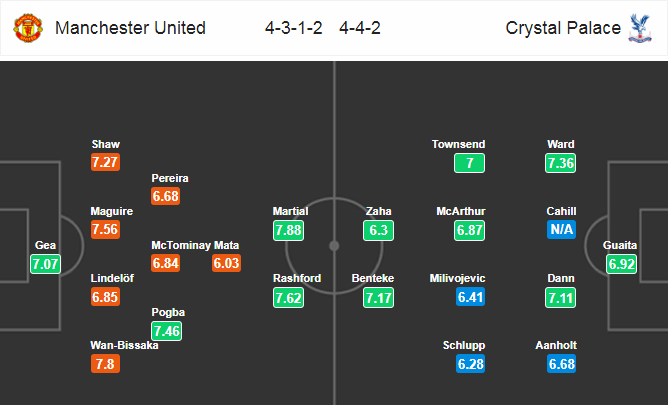Click Mata's 6.03 rating badge
This screenshot has width=668, height=405.
(x=227, y=263)
